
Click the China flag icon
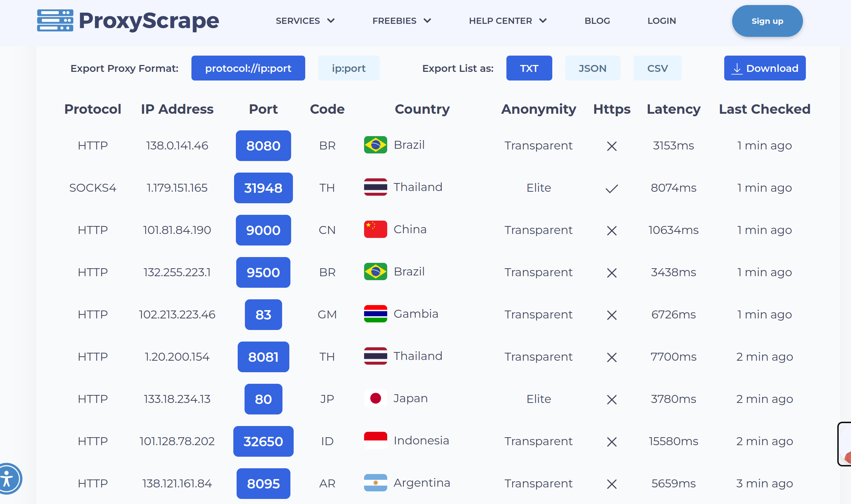375,229
